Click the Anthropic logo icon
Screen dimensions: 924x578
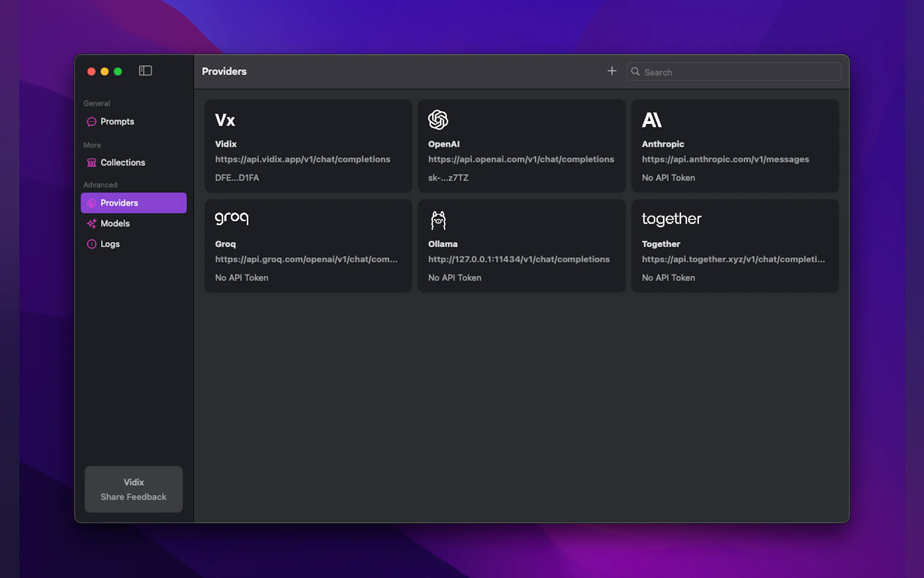[x=652, y=120]
